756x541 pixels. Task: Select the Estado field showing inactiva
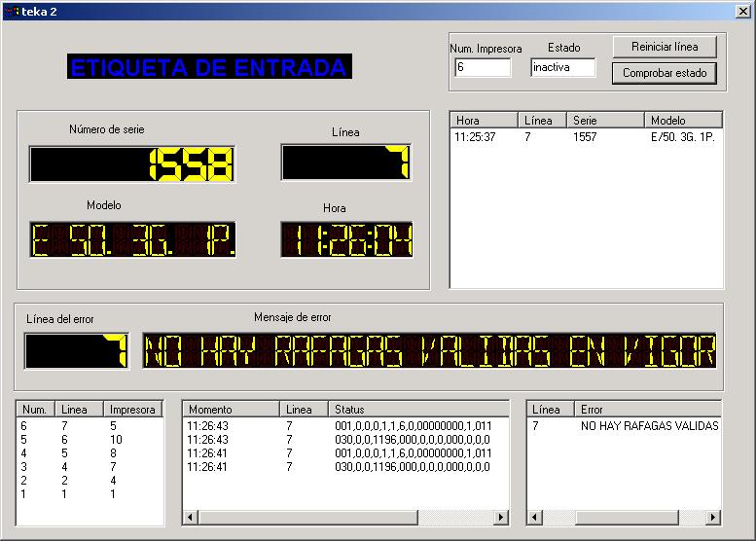click(562, 67)
